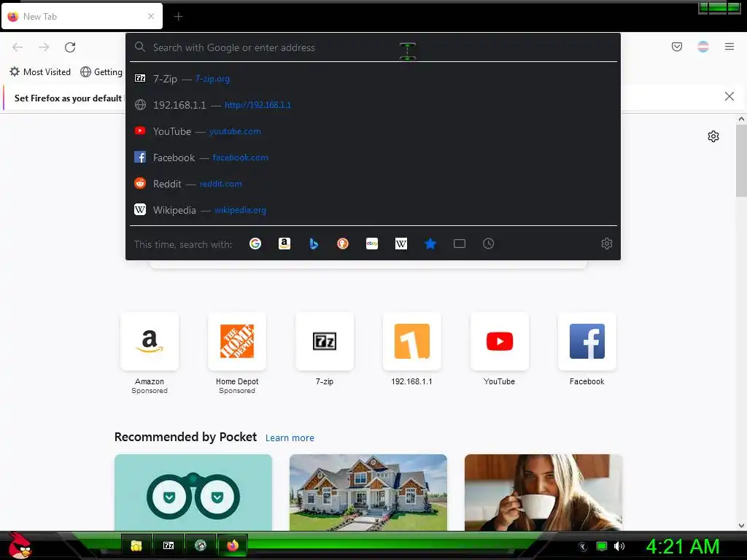Open the Firefox account avatar
Viewport: 747px width, 560px height.
(703, 47)
